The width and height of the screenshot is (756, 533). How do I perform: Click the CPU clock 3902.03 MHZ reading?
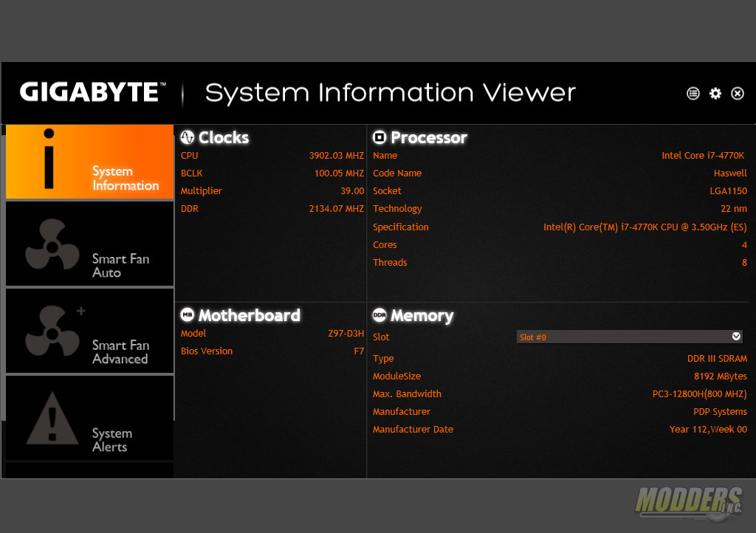click(x=337, y=155)
